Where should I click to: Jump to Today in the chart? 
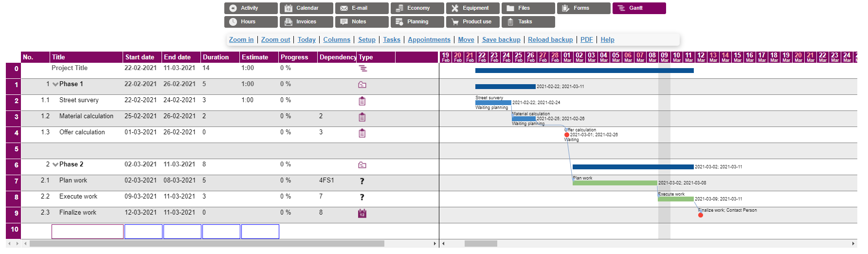[307, 39]
